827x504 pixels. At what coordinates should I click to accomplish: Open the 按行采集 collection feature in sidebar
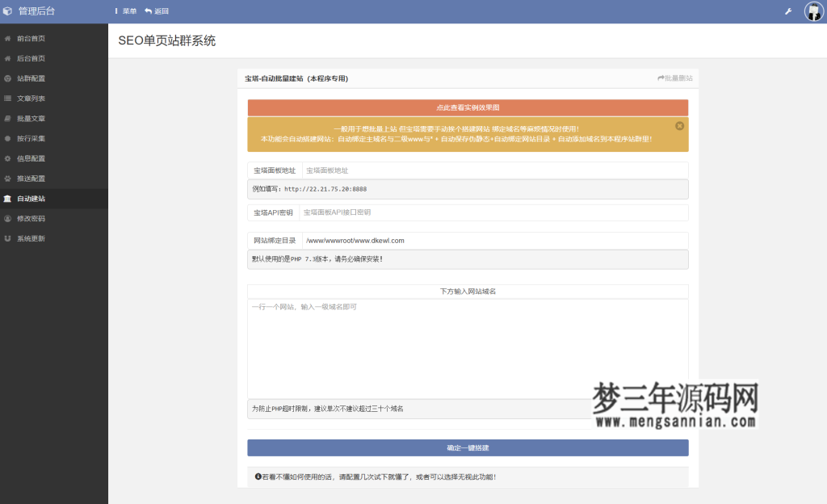tap(36, 138)
